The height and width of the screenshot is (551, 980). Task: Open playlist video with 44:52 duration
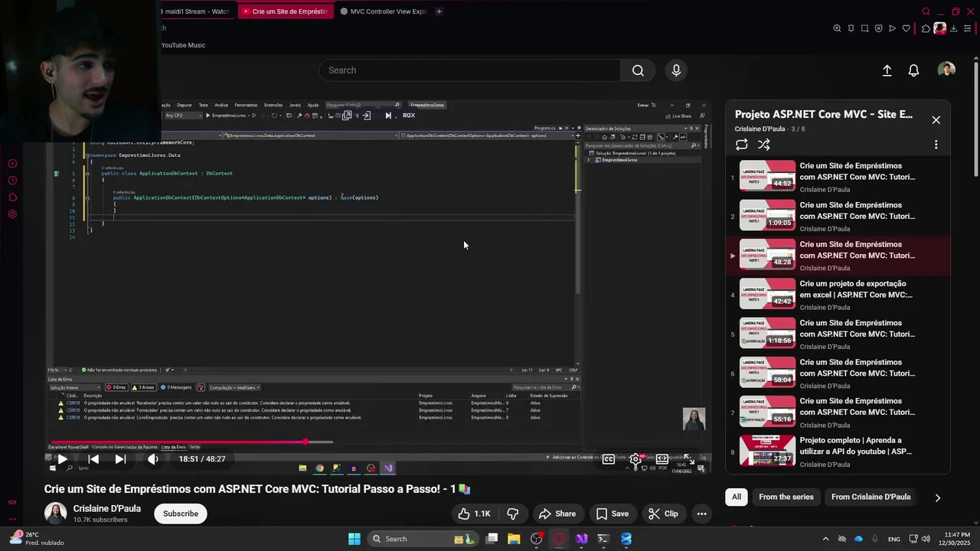coord(838,177)
